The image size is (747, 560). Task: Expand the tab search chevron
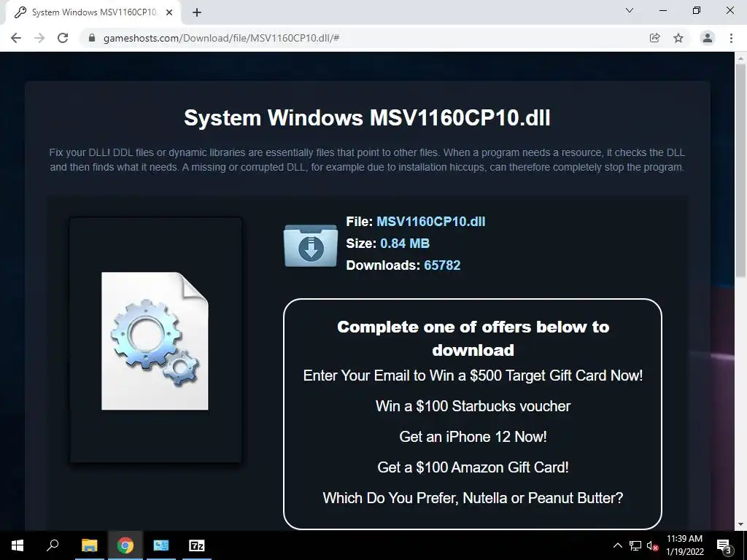[630, 10]
